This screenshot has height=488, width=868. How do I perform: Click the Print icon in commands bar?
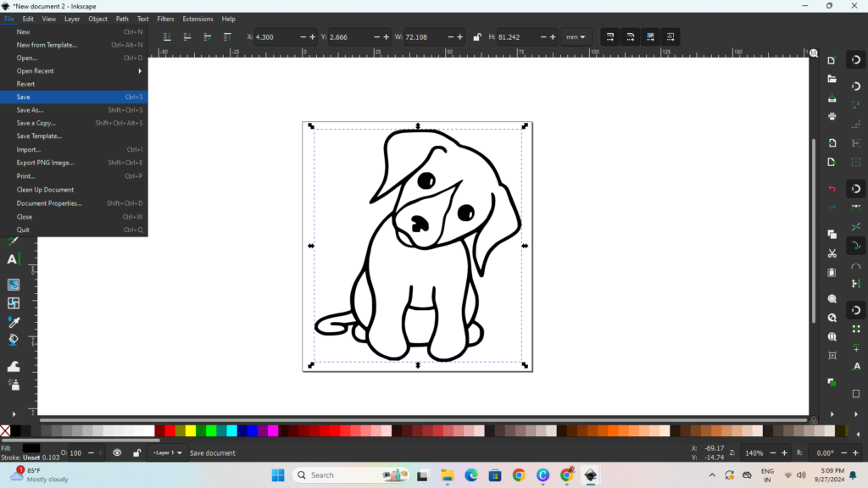(832, 116)
